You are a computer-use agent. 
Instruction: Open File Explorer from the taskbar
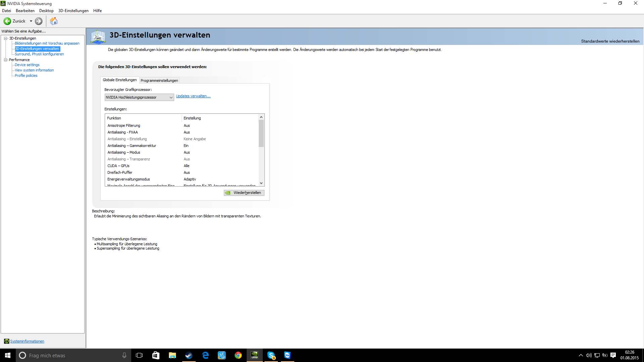click(172, 355)
